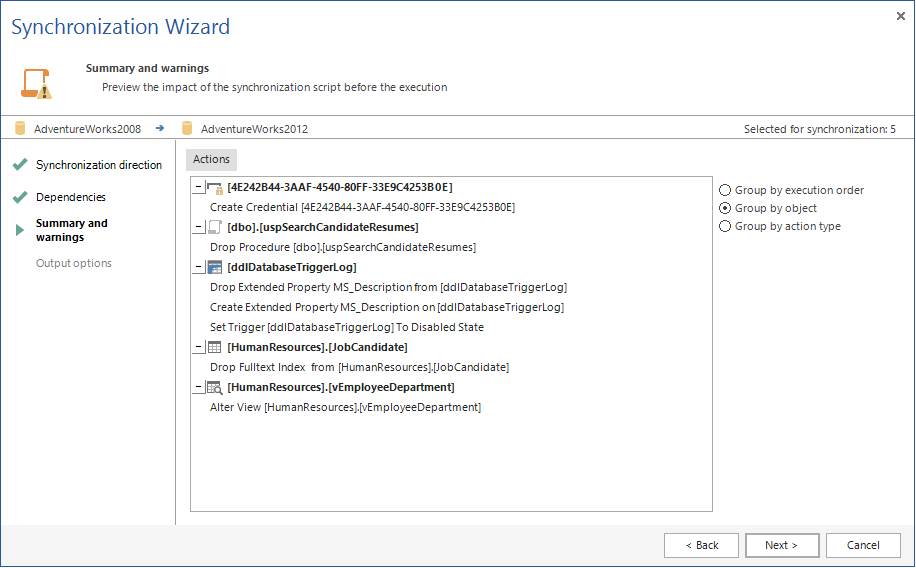The image size is (916, 568).
Task: Click the 'Selected for synchronization: 5' text
Action: [820, 129]
